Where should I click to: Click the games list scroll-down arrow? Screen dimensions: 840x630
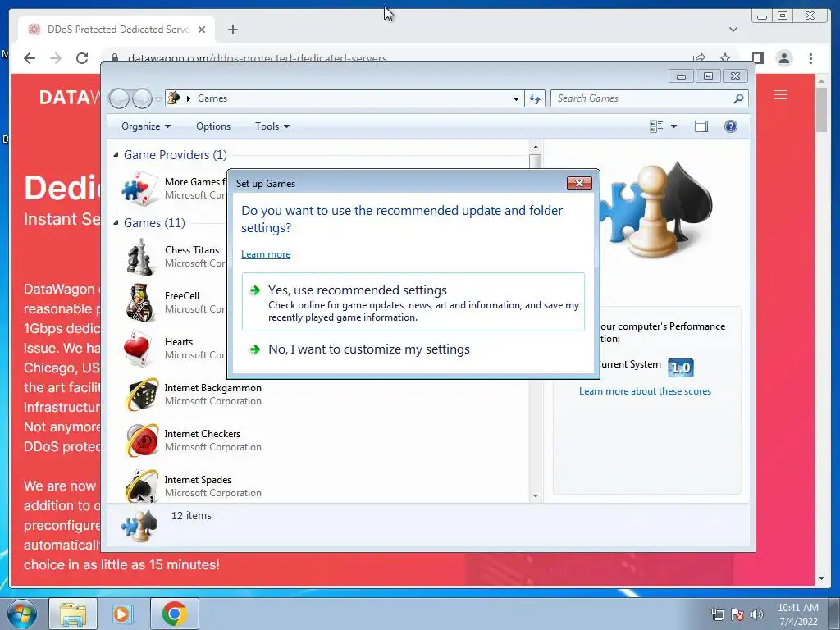(535, 496)
